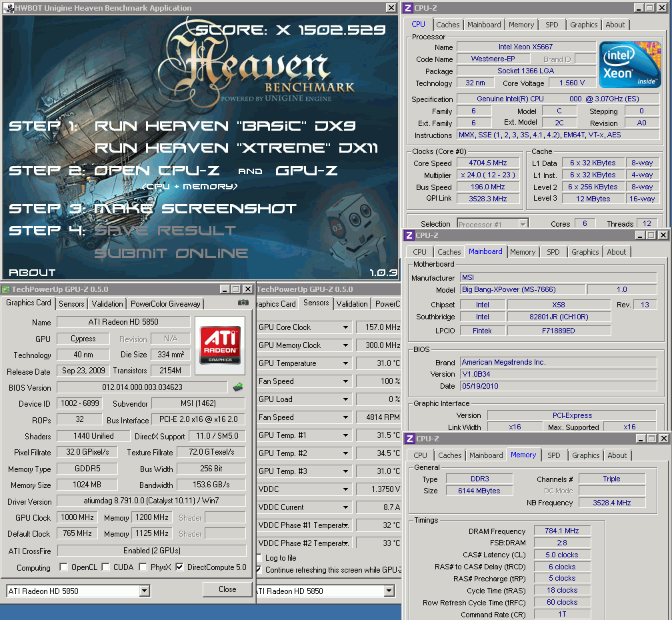The image size is (672, 620).
Task: Expand the GPU Core Clock sensor dropdown
Action: click(345, 327)
